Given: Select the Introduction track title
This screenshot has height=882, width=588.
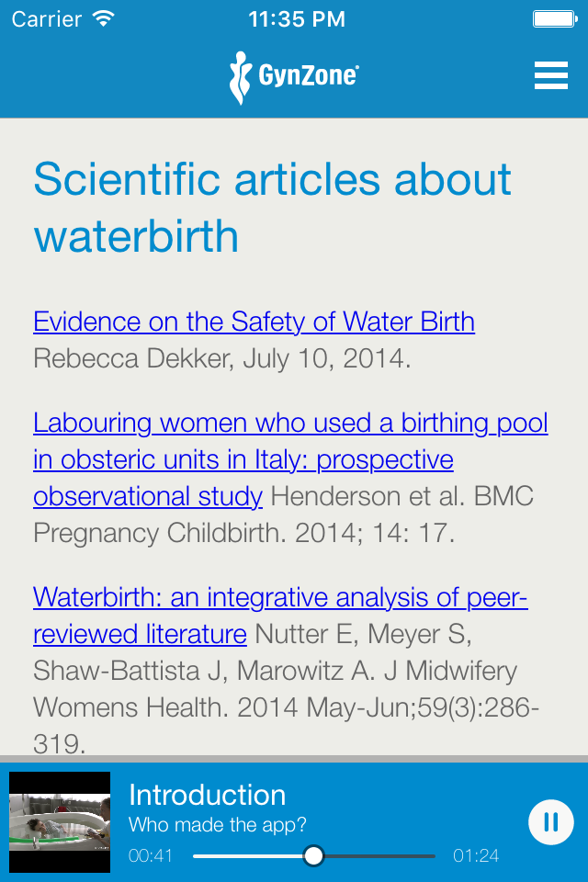Looking at the screenshot, I should pos(208,794).
